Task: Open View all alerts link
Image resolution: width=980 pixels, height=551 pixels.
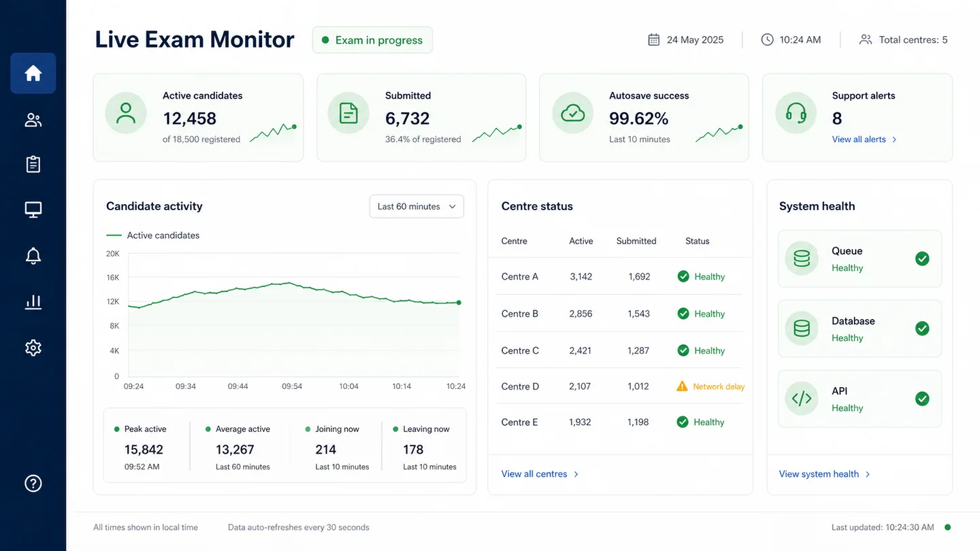Action: (859, 139)
